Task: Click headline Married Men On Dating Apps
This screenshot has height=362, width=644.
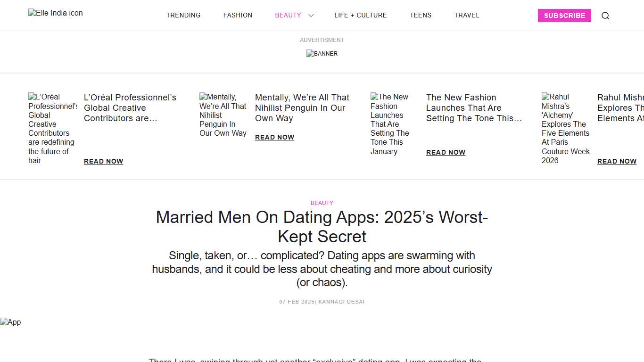Action: point(322,227)
